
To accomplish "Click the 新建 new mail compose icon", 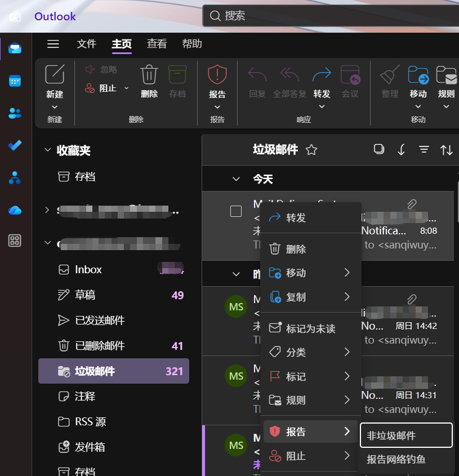I will coord(55,75).
